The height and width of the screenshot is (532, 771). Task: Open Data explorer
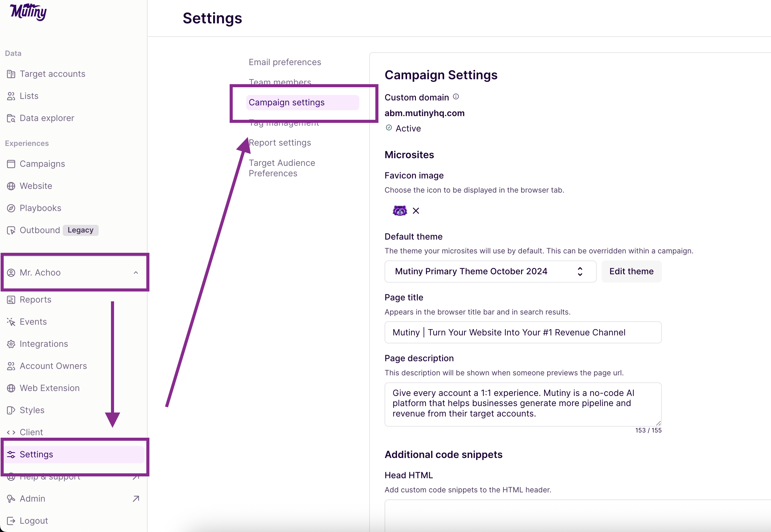pyautogui.click(x=47, y=118)
